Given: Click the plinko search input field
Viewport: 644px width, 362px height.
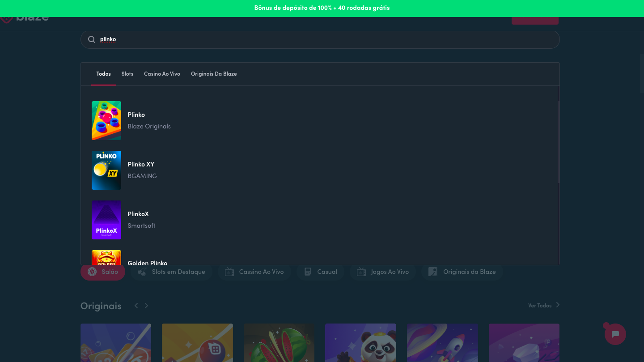Looking at the screenshot, I should click(x=320, y=39).
